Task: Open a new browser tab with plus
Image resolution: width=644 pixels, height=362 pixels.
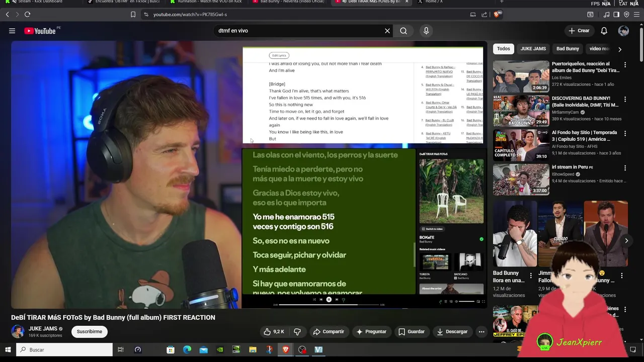Action: pos(502,2)
